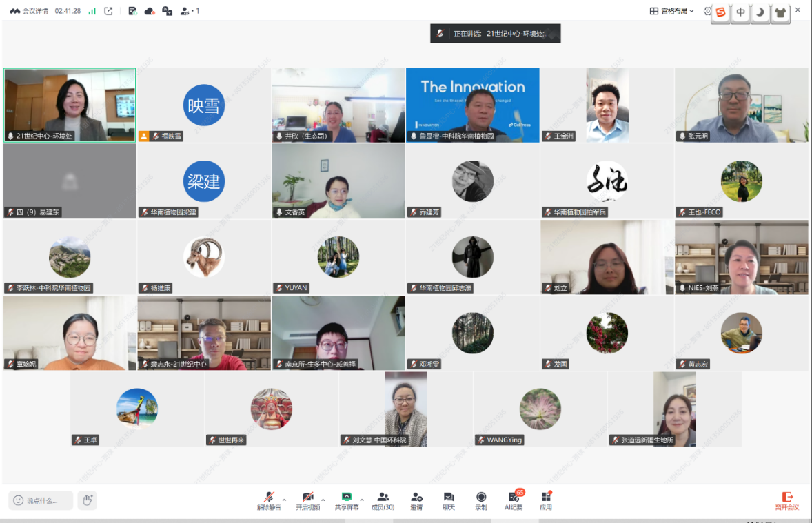Click the 邀请 invite icon
The image size is (812, 523).
(416, 500)
